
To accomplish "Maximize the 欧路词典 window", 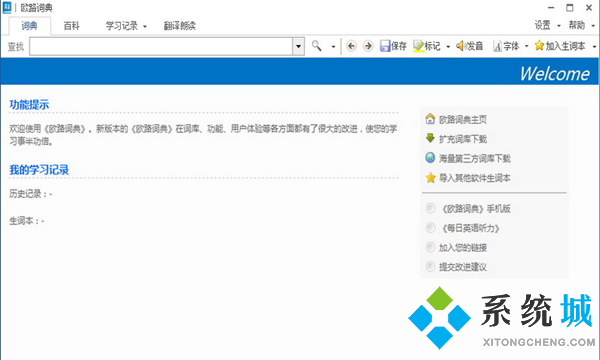I will pyautogui.click(x=570, y=8).
